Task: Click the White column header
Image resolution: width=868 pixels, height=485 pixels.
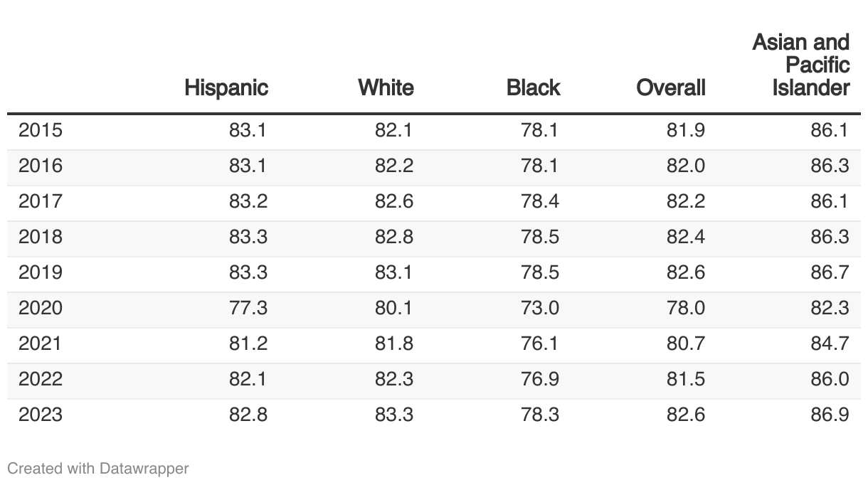Action: coord(386,87)
